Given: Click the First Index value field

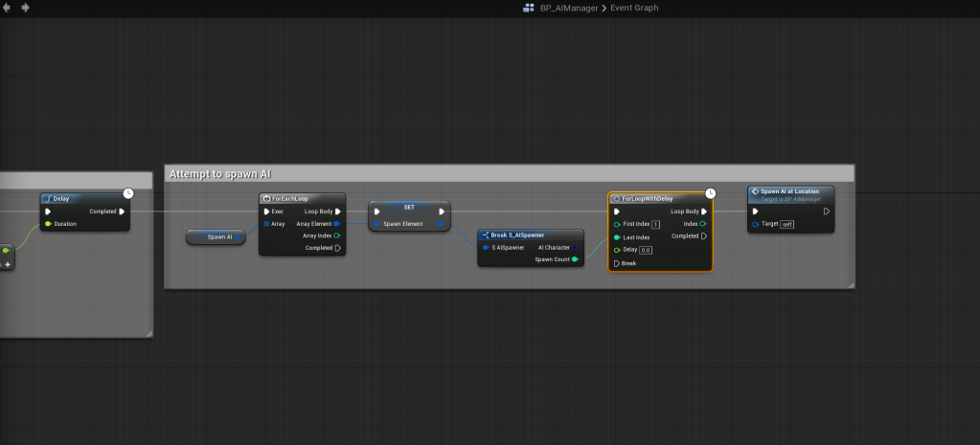Looking at the screenshot, I should tap(655, 224).
